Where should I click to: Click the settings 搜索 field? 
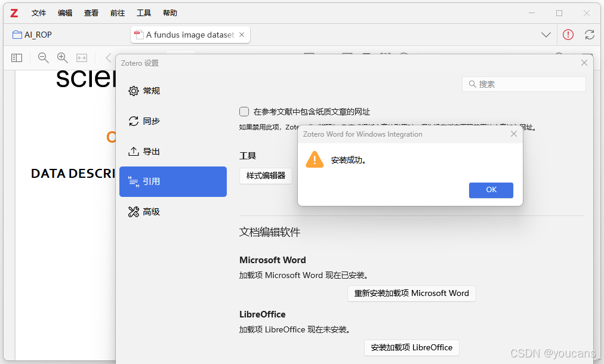point(524,84)
